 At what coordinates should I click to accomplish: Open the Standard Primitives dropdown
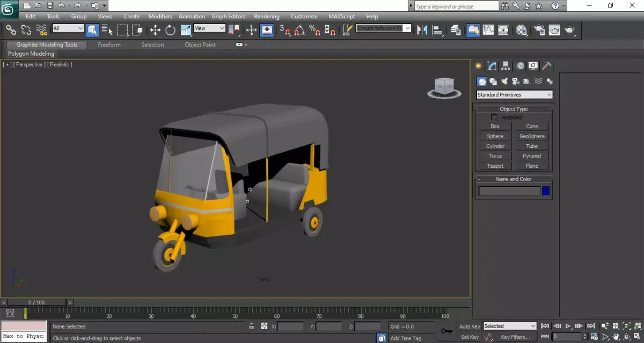click(x=514, y=94)
